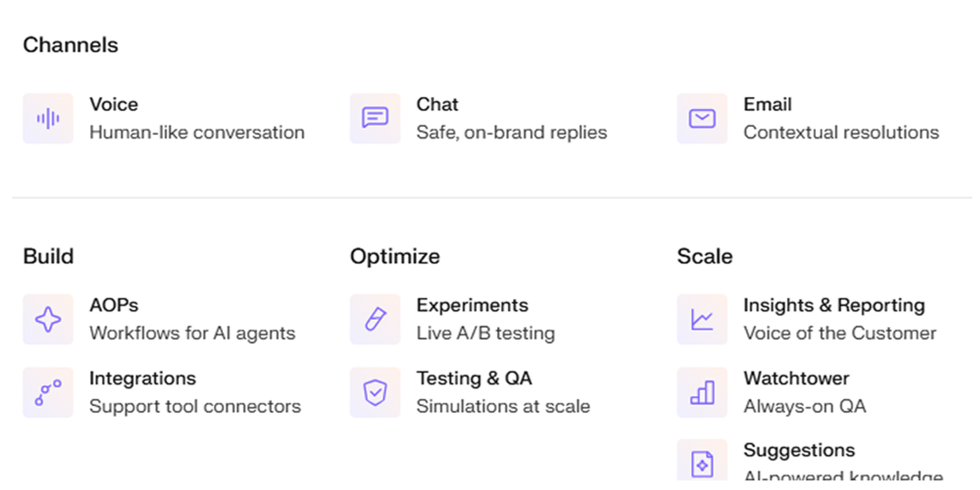Click the Insights & Reporting line chart icon
Screen dimensions: 980x490
702,320
